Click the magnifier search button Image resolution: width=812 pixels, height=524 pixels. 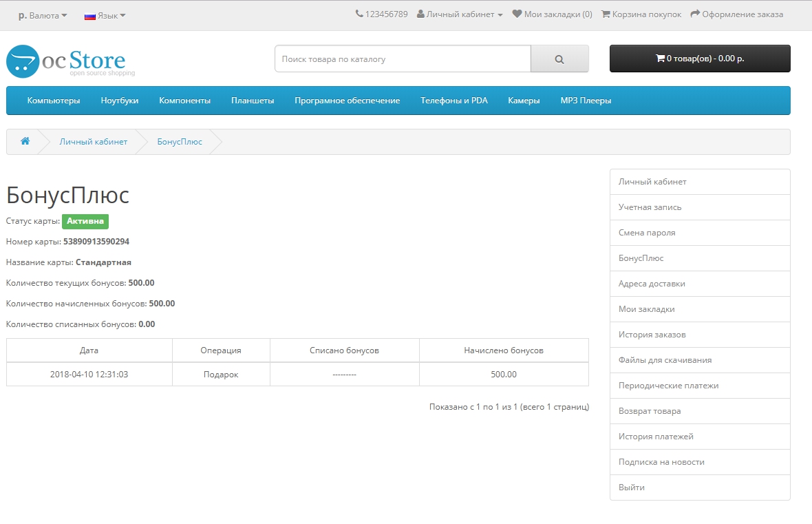point(559,59)
